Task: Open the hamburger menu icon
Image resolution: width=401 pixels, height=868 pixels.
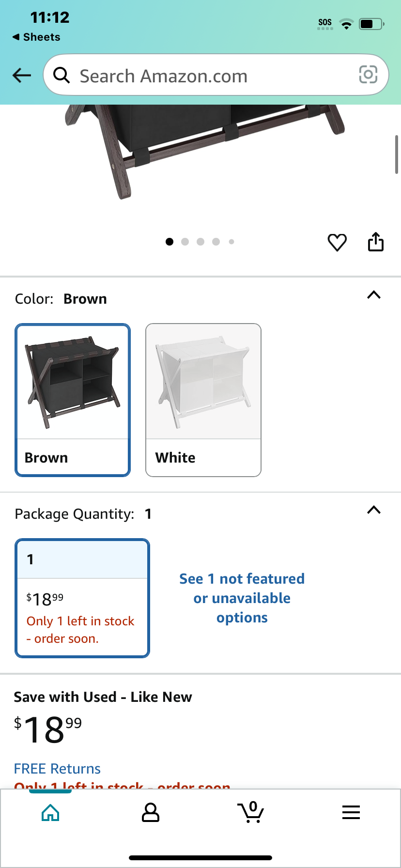Action: 351,812
